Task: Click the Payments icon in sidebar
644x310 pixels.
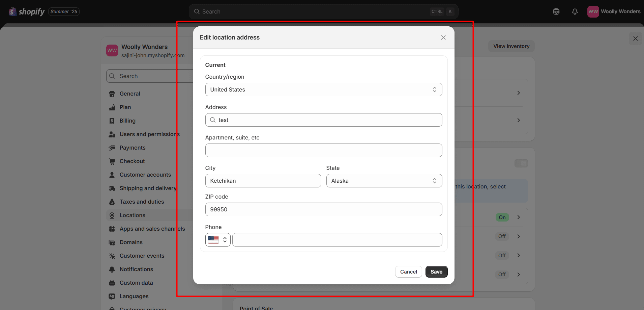Action: 112,148
